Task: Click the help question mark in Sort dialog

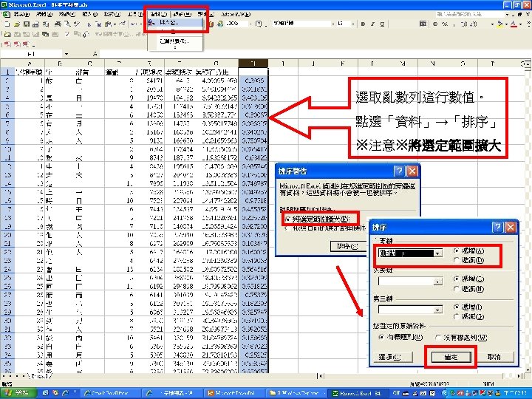Action: click(x=497, y=227)
